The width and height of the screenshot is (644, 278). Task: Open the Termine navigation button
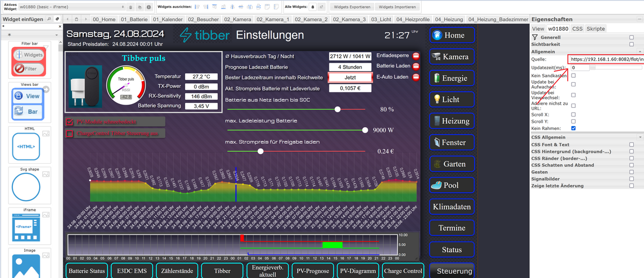(451, 228)
